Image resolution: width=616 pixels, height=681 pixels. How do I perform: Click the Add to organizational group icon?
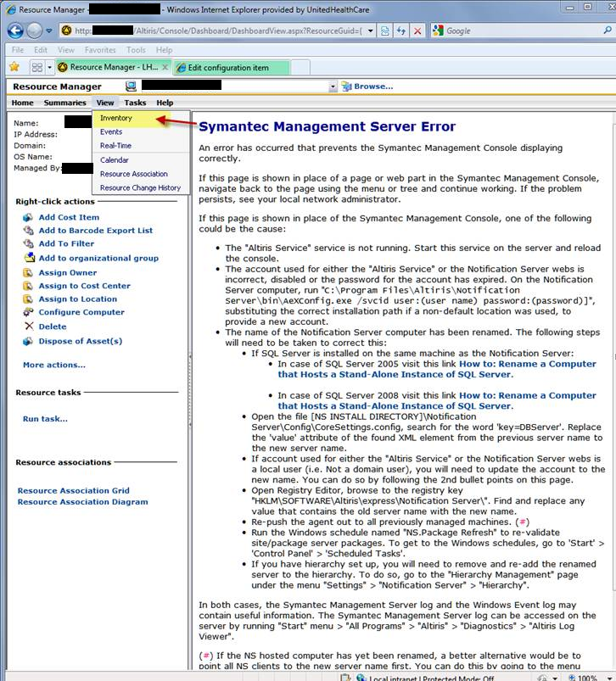pos(30,258)
